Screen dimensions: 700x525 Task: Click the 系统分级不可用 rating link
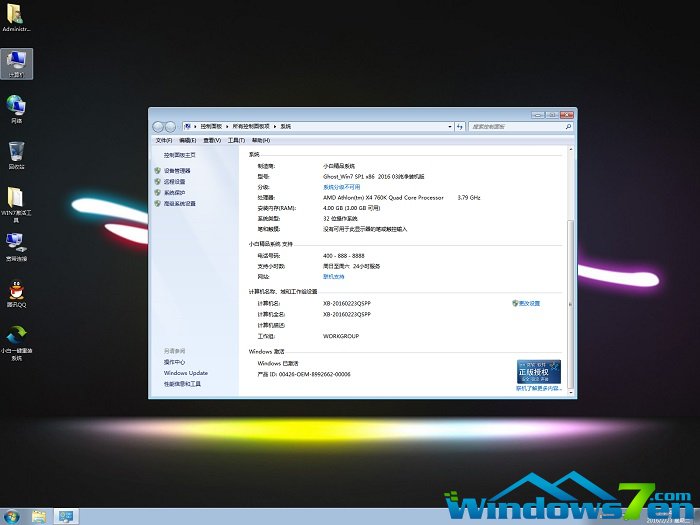coord(342,187)
